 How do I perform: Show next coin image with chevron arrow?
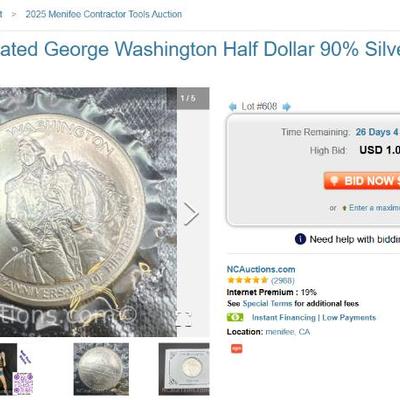pyautogui.click(x=191, y=214)
